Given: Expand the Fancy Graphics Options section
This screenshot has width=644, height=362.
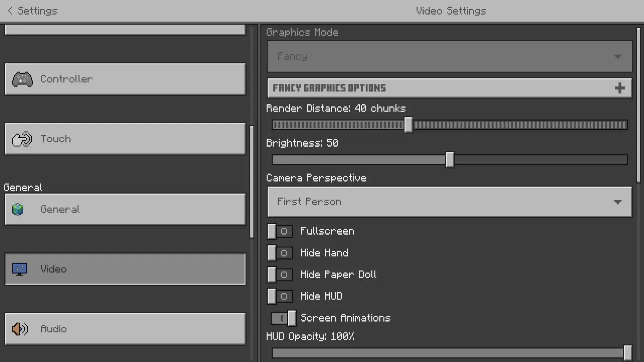Looking at the screenshot, I should pyautogui.click(x=449, y=88).
